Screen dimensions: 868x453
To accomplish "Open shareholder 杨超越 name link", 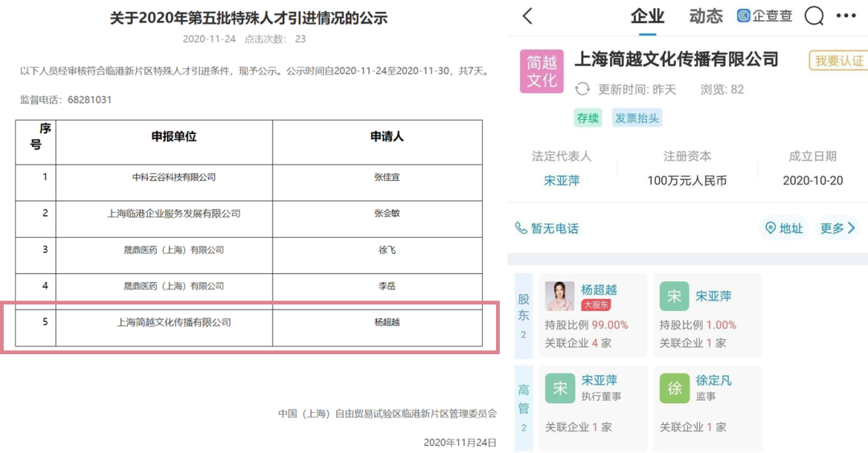I will [599, 289].
